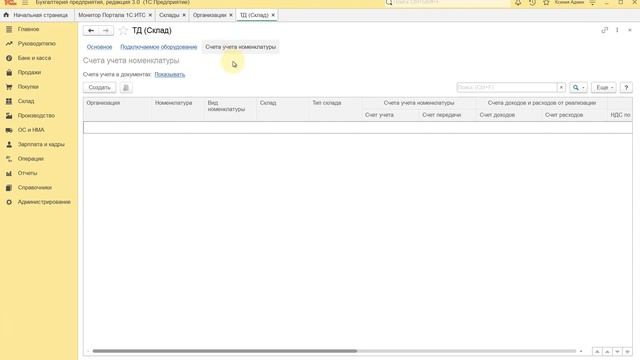This screenshot has height=360, width=640.
Task: Clear the search field with X
Action: (x=561, y=88)
